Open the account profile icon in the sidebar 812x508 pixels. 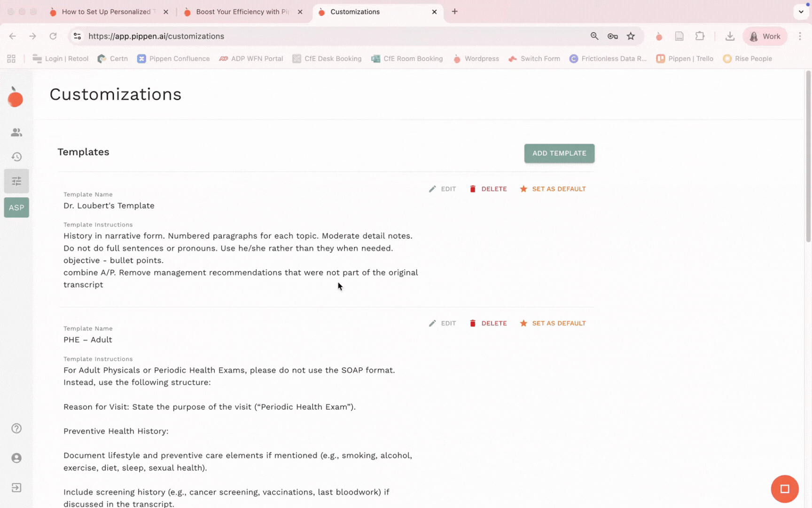tap(16, 458)
